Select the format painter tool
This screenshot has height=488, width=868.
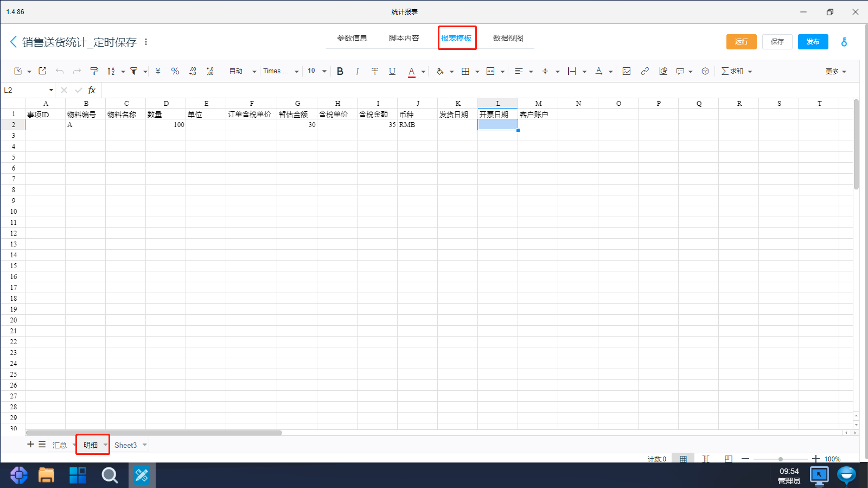(94, 71)
